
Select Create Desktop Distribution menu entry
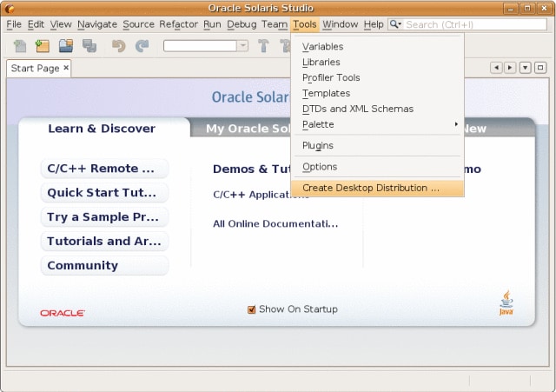pyautogui.click(x=371, y=188)
